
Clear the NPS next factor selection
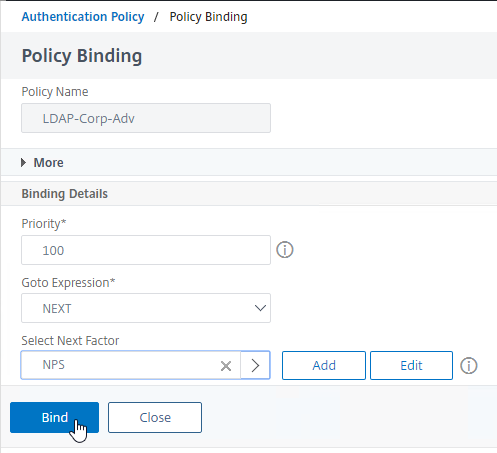point(226,366)
